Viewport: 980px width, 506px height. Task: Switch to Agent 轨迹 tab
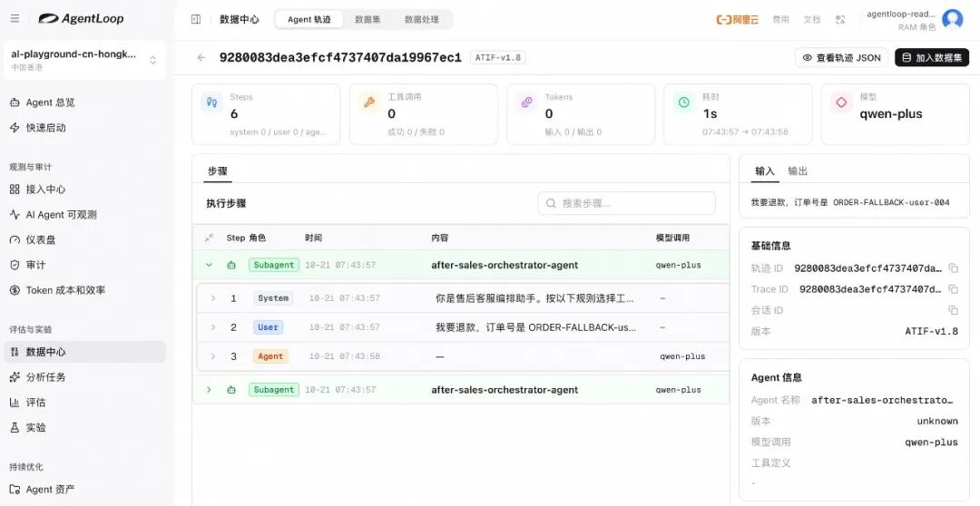tap(309, 19)
